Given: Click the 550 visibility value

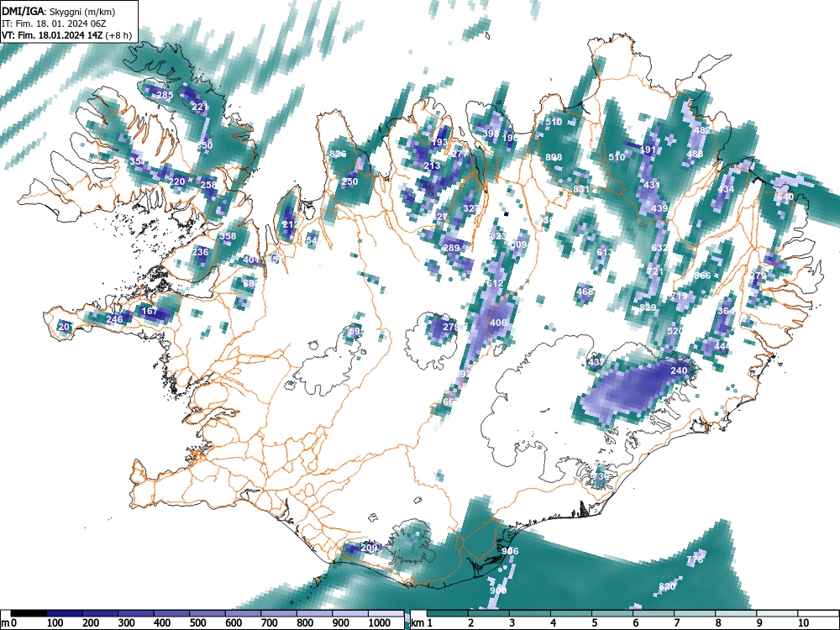Looking at the screenshot, I should click(204, 145).
